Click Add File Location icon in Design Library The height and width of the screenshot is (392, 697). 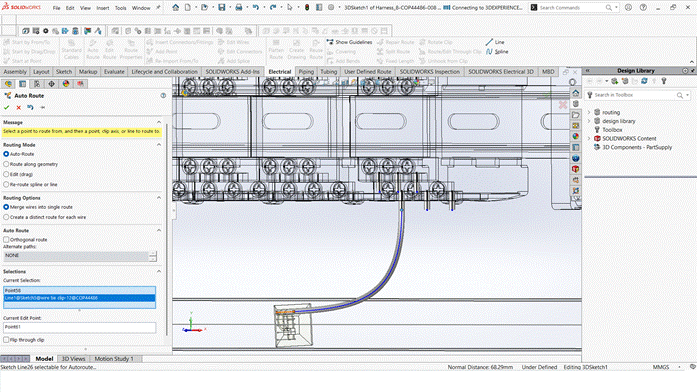615,81
